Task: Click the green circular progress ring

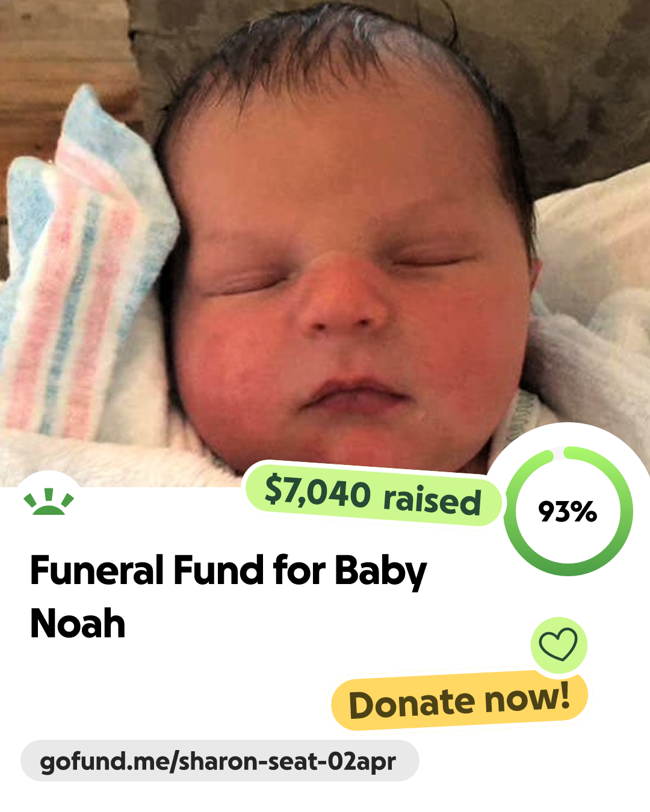Action: point(568,511)
